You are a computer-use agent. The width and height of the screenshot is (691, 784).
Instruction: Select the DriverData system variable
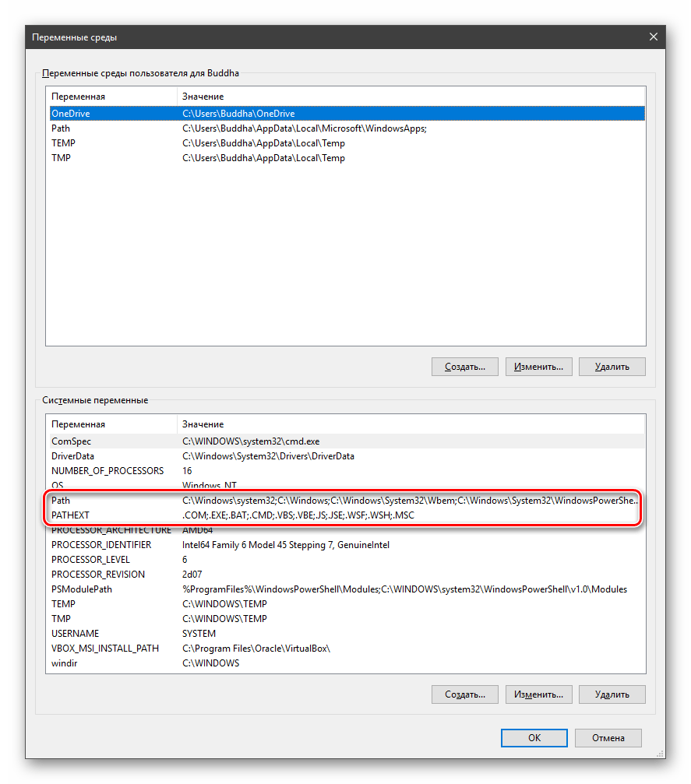(x=347, y=456)
